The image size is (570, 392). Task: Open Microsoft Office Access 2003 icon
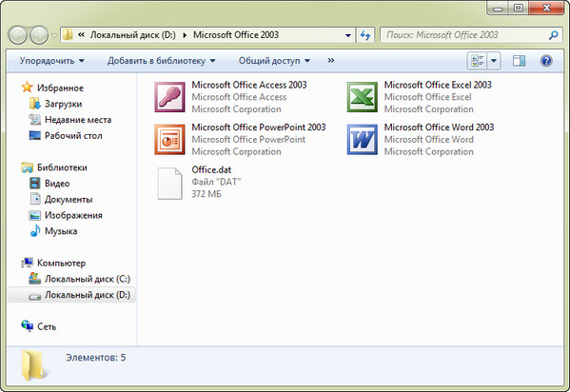[169, 97]
